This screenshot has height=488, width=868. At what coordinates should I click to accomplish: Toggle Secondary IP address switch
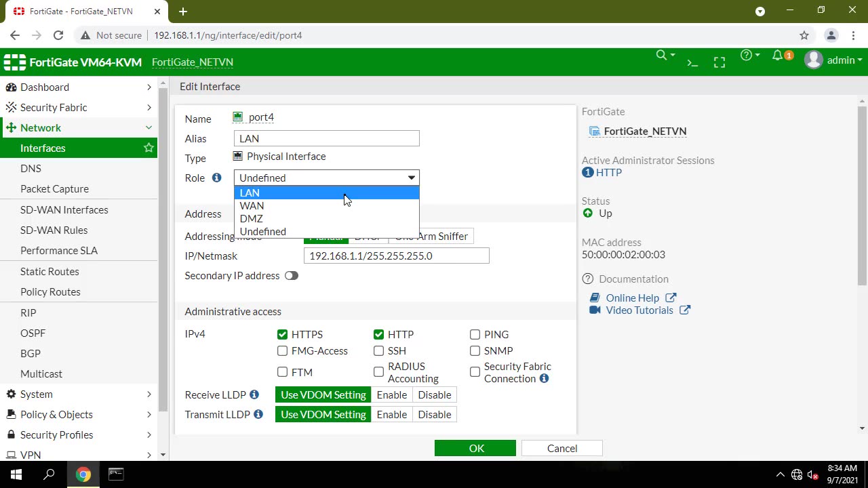292,276
